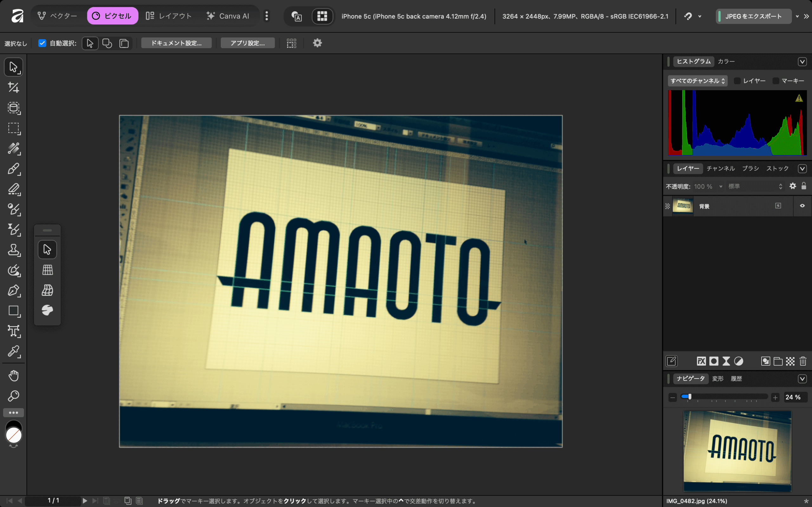This screenshot has height=507, width=812.
Task: Select the Hand (view) tool
Action: tap(13, 375)
